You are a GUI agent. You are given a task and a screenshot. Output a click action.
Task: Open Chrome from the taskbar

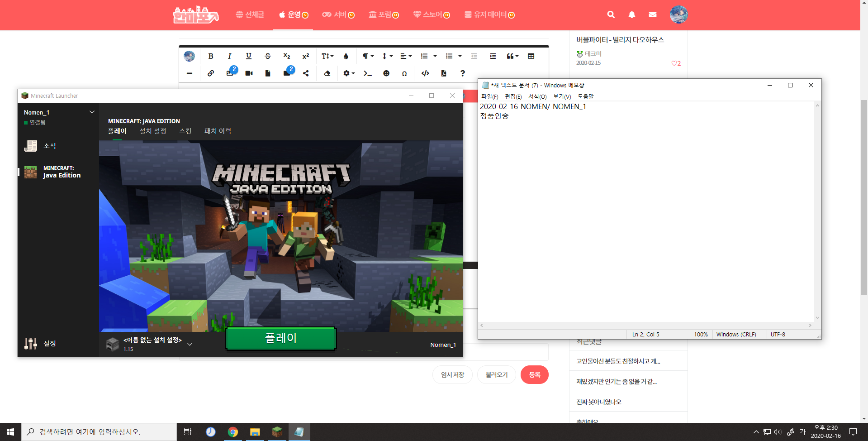point(232,432)
